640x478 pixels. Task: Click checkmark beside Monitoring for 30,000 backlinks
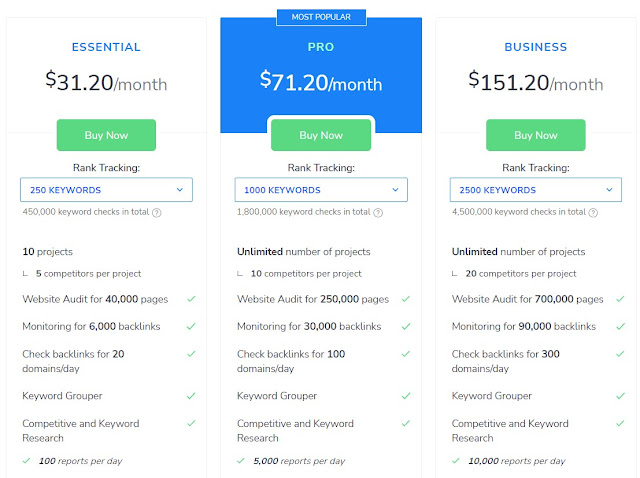(x=406, y=326)
